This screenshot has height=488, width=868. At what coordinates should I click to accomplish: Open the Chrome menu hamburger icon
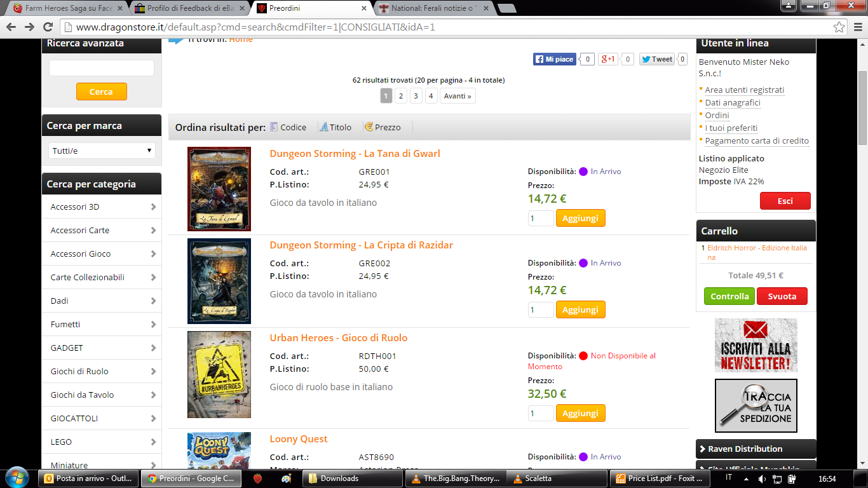point(857,27)
